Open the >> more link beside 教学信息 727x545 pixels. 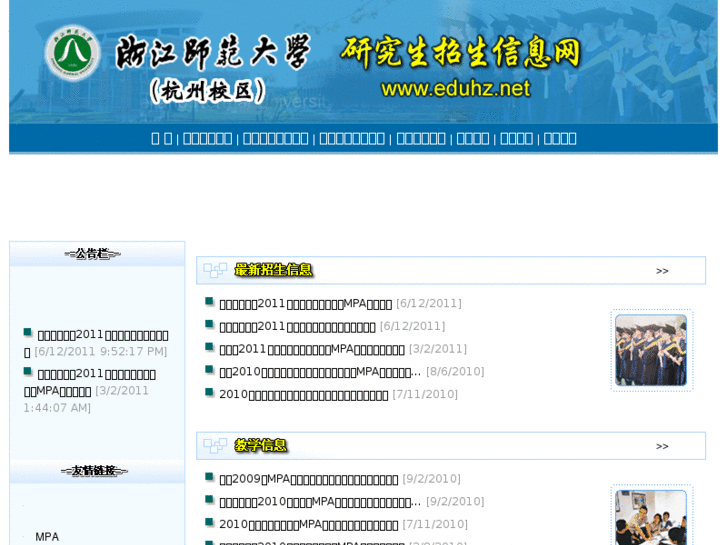click(662, 446)
